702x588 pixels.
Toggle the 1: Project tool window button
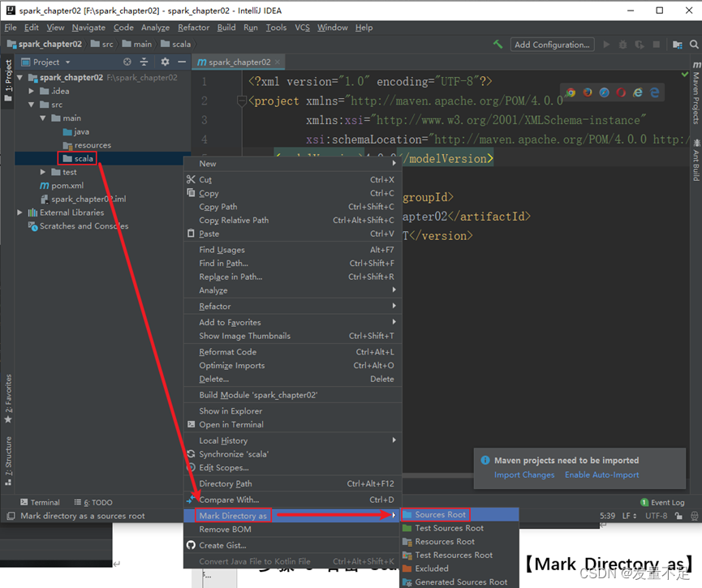pos(8,80)
